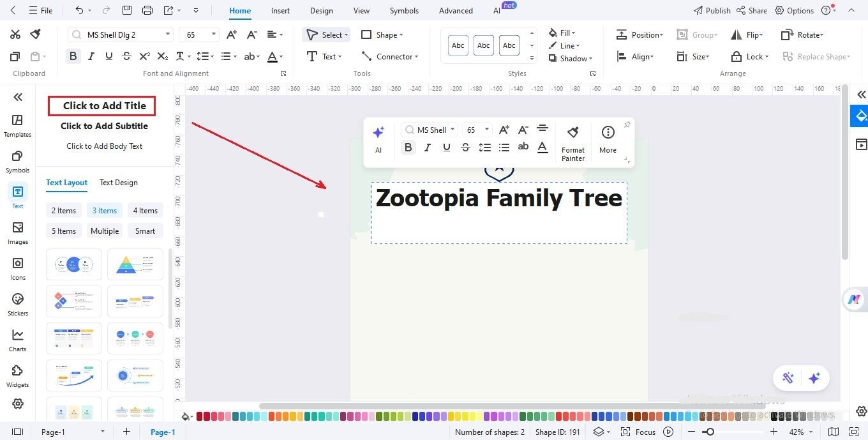Pin the floating toolbar

[627, 125]
